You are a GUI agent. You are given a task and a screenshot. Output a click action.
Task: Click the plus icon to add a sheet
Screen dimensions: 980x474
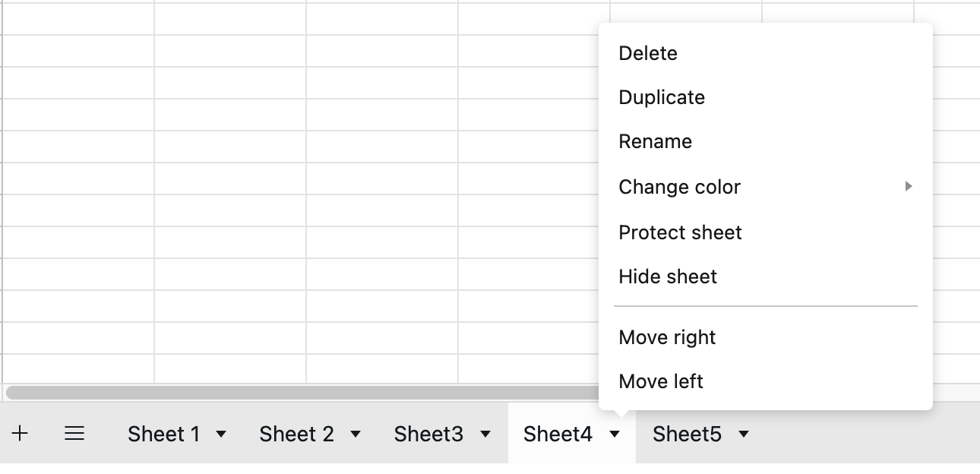point(21,434)
